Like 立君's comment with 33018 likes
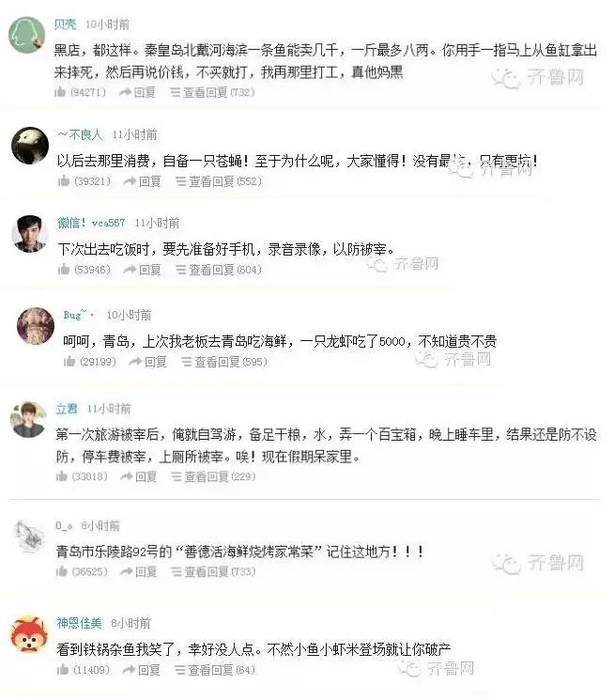Screen dimensions: 614x700 pos(62,476)
